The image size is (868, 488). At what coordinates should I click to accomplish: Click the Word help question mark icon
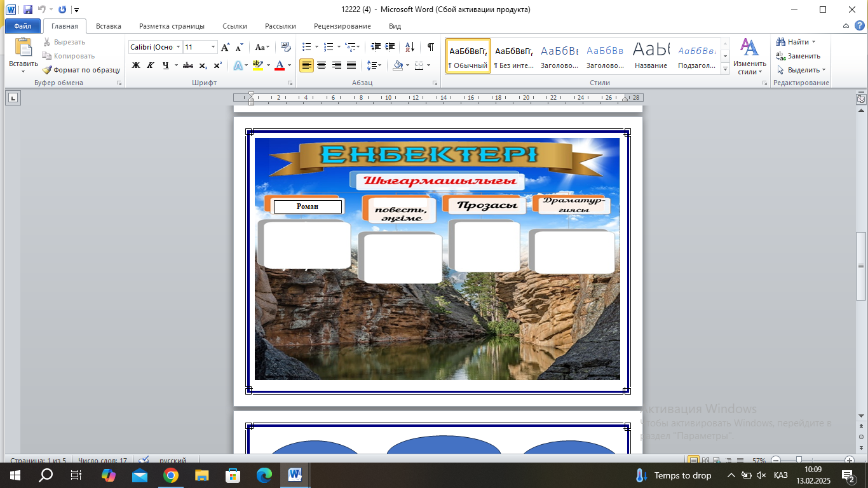coord(858,26)
